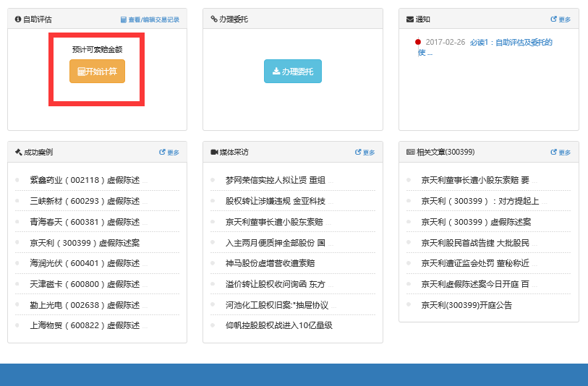Click the red dot beside the notification
This screenshot has height=386, width=588.
(418, 42)
